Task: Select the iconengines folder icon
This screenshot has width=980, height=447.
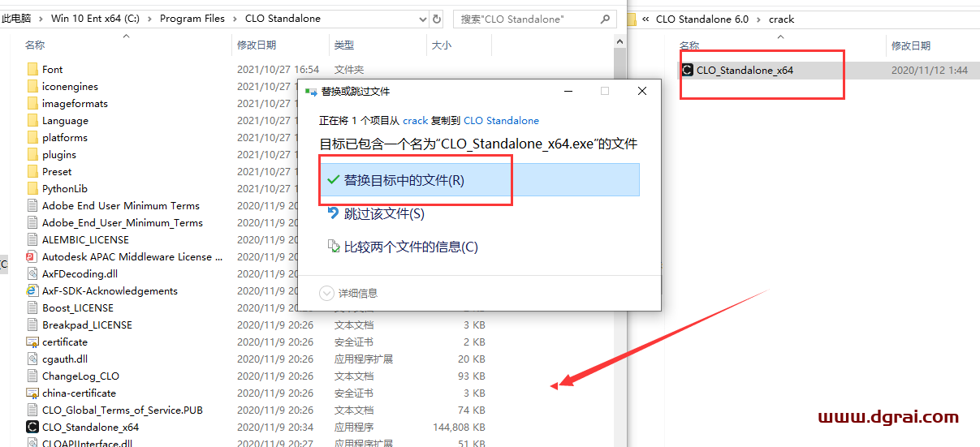Action: [32, 87]
